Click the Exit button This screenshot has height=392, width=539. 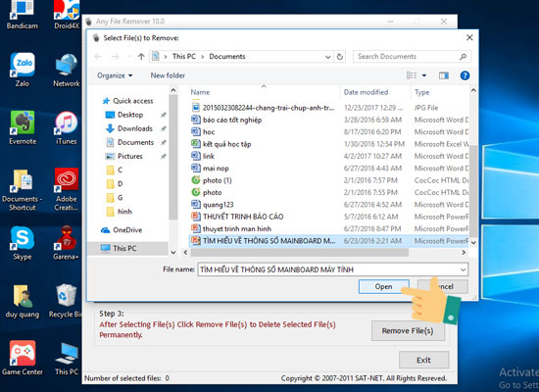pyautogui.click(x=423, y=360)
